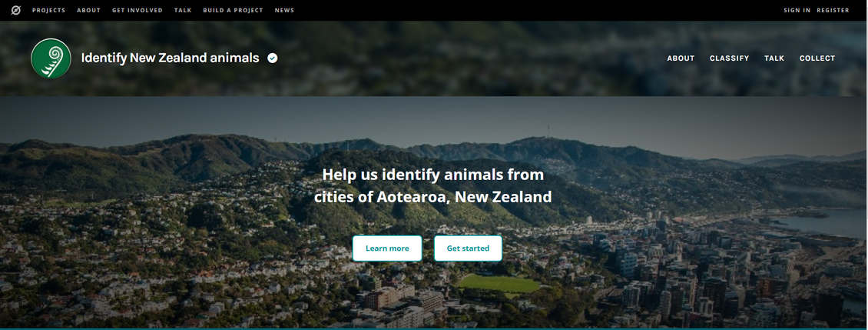The height and width of the screenshot is (330, 868).
Task: Open the top-bar About menu item
Action: click(88, 11)
